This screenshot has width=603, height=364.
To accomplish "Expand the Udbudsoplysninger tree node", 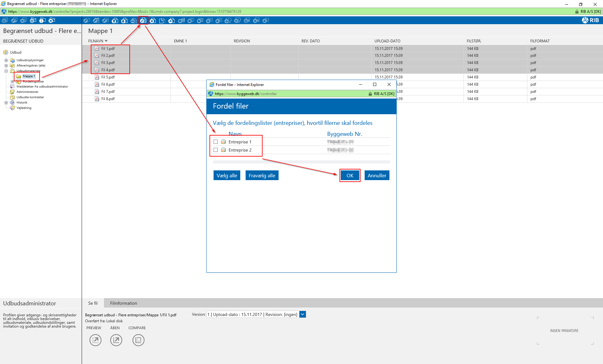I will click(6, 60).
